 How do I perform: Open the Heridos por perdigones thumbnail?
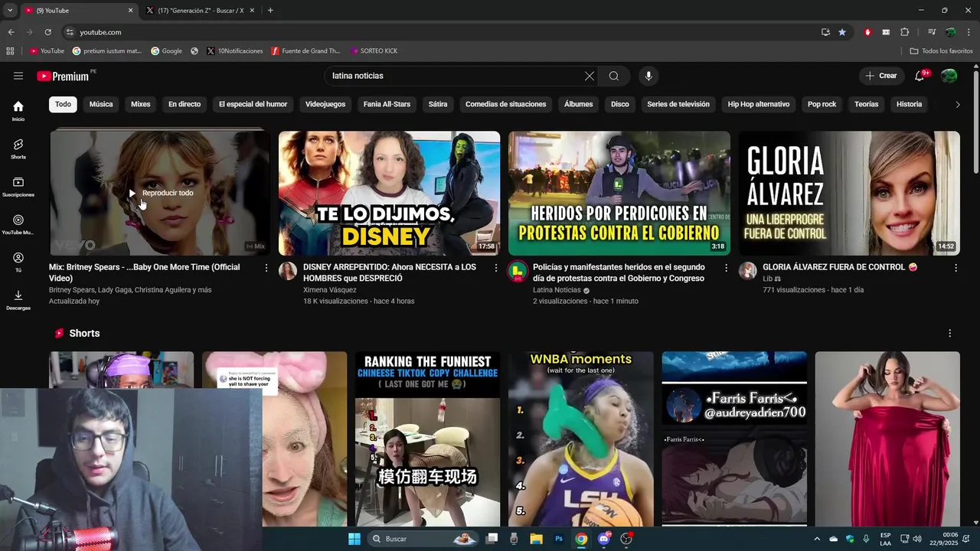point(619,193)
